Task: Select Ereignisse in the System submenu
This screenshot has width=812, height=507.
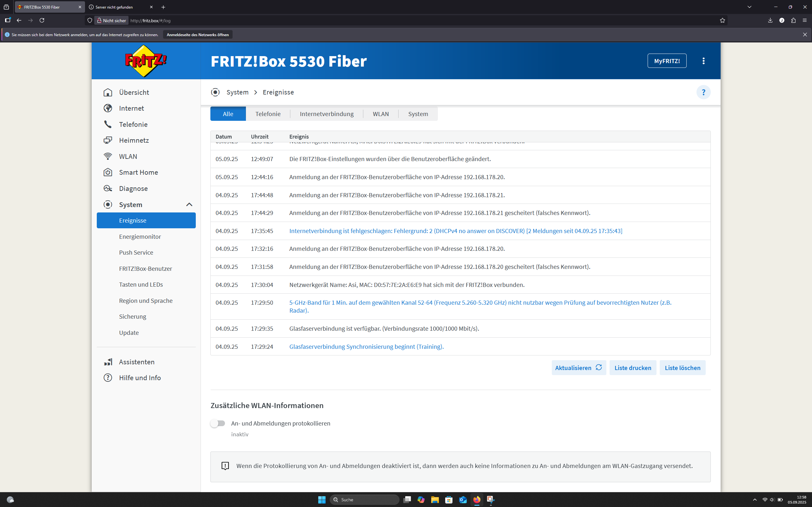Action: [146, 220]
